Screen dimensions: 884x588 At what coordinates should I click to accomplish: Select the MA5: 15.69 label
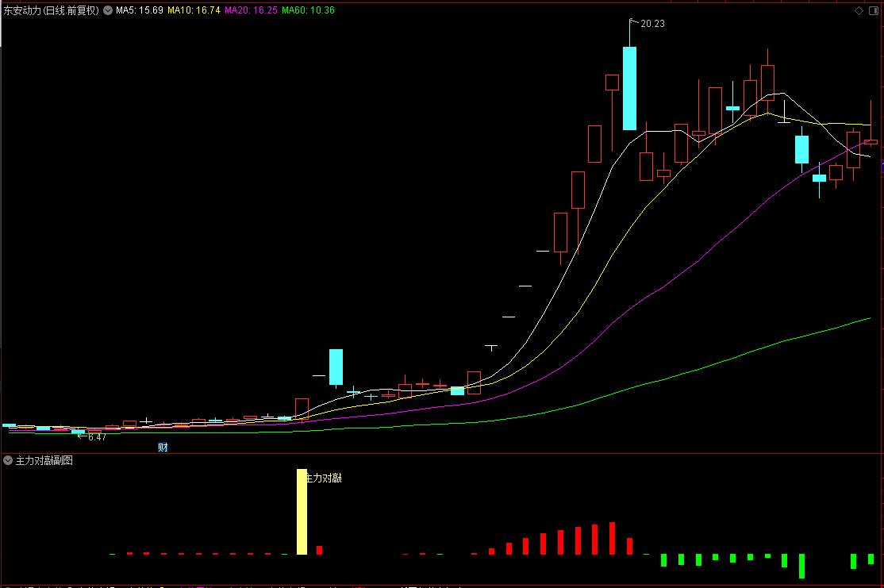click(x=139, y=10)
